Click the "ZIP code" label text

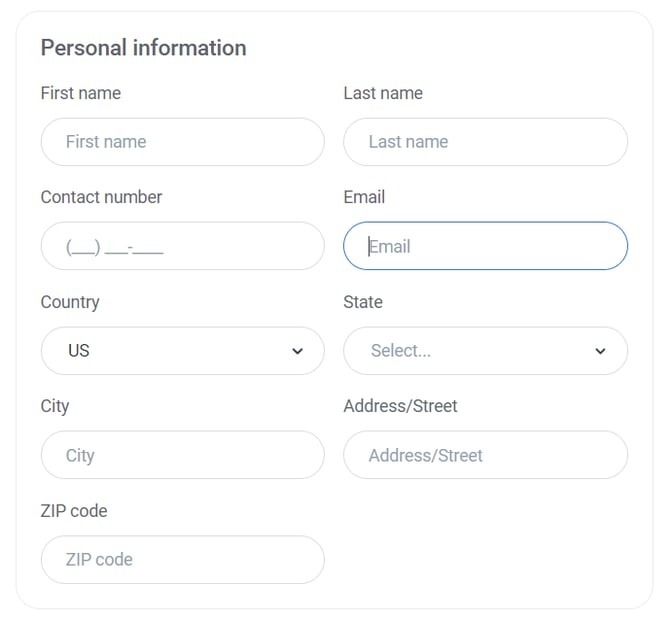[74, 511]
